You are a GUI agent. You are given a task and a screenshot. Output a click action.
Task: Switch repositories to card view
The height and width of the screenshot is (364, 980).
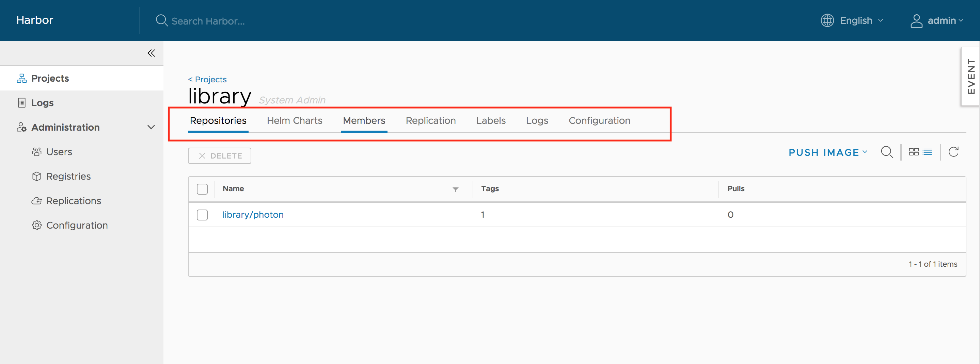coord(914,152)
